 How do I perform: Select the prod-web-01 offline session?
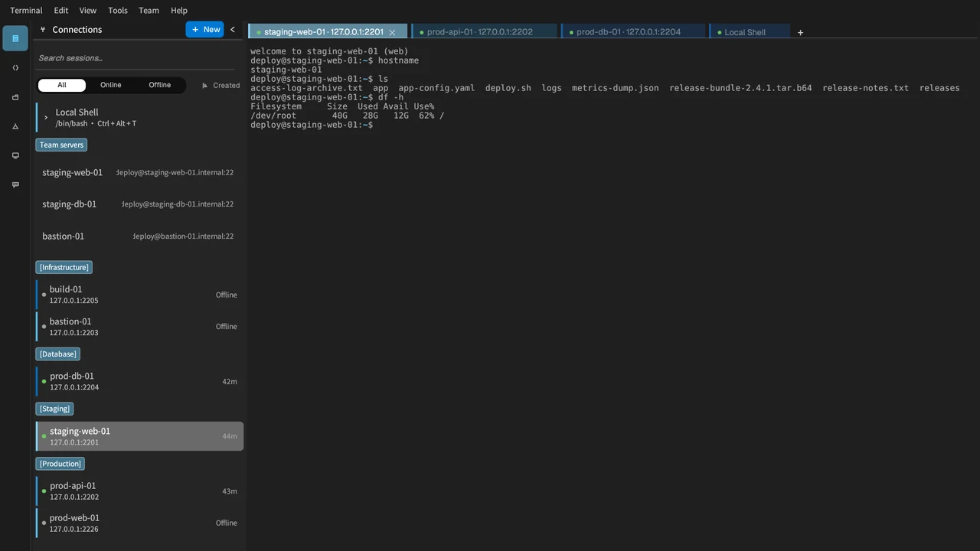coord(139,523)
